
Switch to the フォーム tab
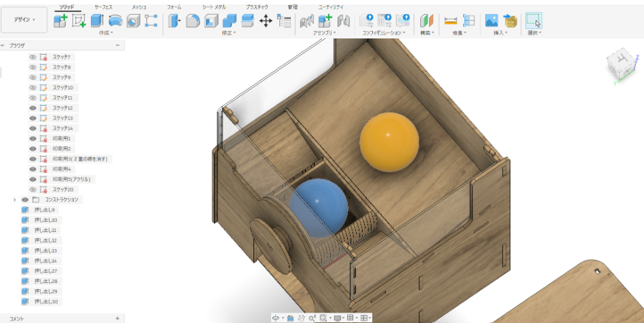[174, 7]
